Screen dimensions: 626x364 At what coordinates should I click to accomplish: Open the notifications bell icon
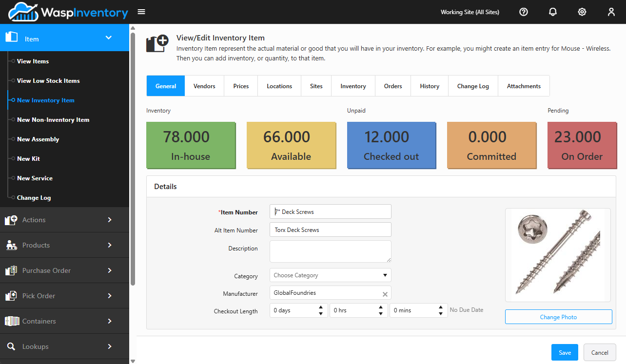pyautogui.click(x=553, y=12)
